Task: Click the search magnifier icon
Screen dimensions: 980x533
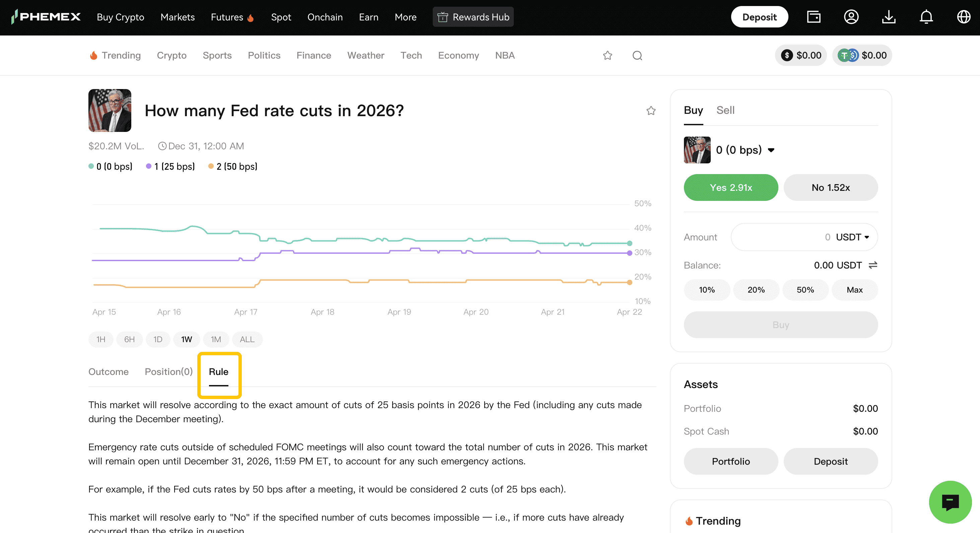Action: click(637, 56)
